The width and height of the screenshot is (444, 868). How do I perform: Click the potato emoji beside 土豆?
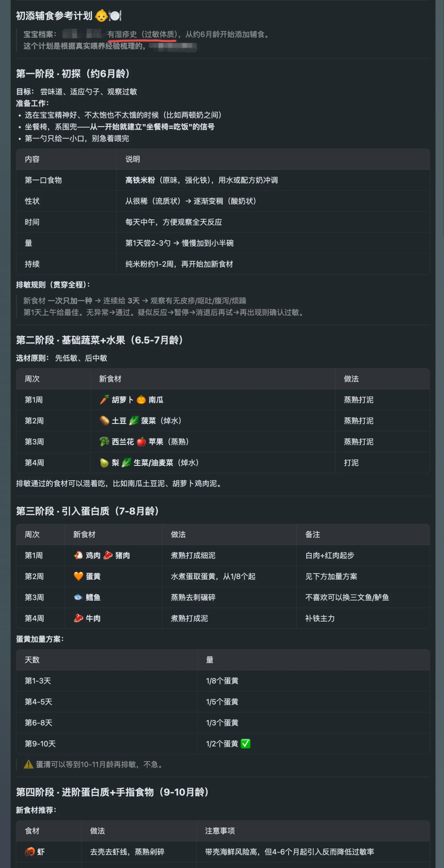[x=104, y=421]
